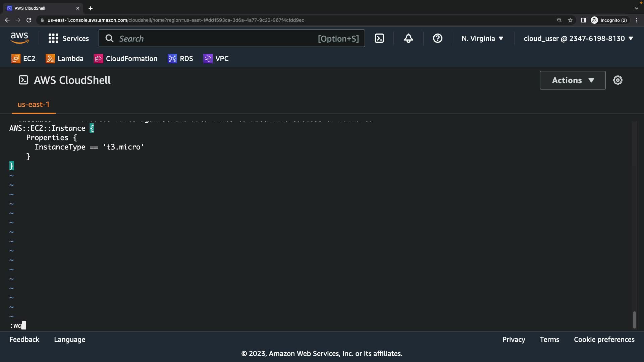Focus the AWS search field
The image size is (644, 362).
click(x=215, y=38)
